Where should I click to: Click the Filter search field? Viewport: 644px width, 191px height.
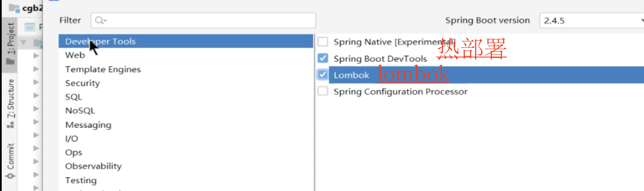pyautogui.click(x=203, y=20)
